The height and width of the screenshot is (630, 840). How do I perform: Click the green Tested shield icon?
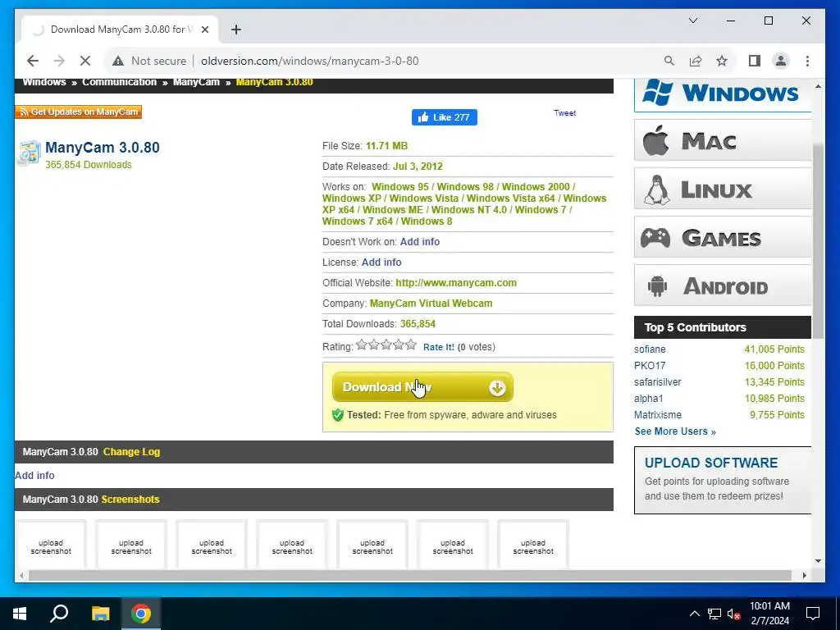337,415
